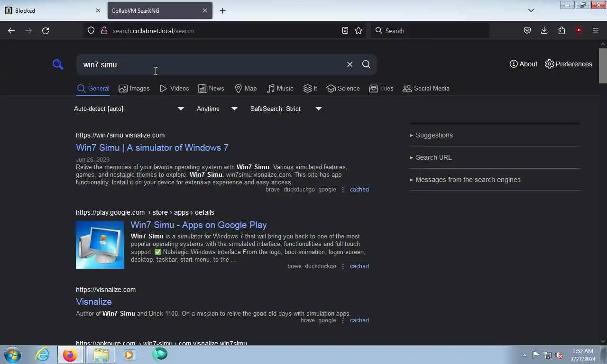
Task: Open a new browser tab
Action: click(222, 10)
